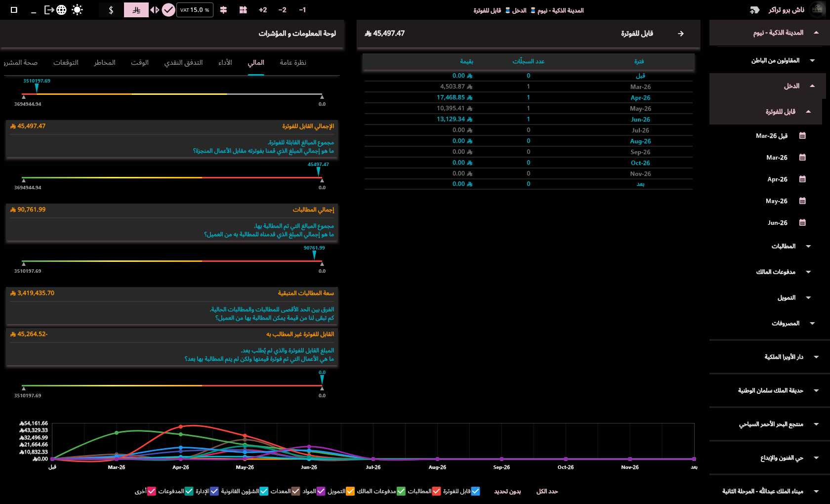
Task: Click the arrow in قابل للفوترة header
Action: pos(681,34)
